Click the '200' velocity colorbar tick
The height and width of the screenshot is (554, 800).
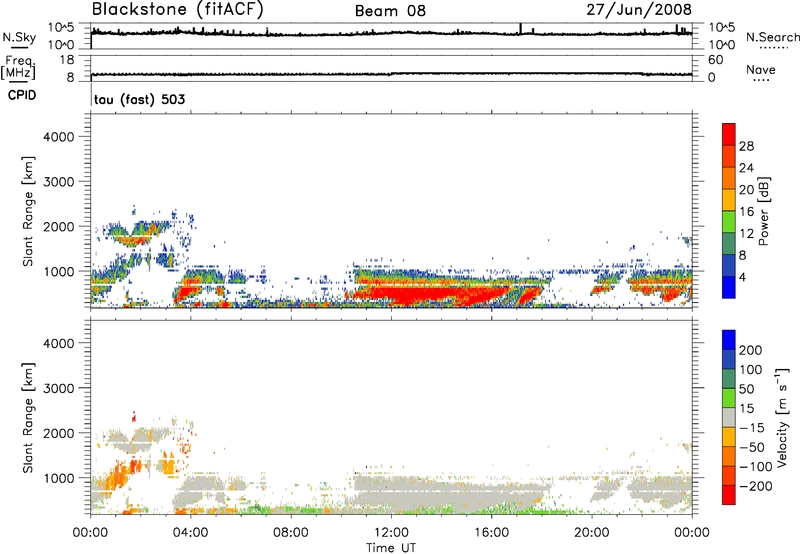(751, 350)
